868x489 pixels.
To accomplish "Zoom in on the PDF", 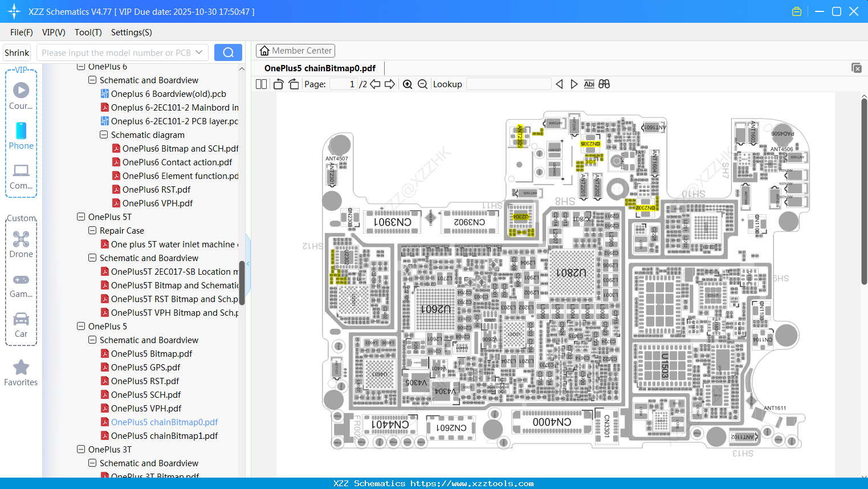I will pos(407,84).
